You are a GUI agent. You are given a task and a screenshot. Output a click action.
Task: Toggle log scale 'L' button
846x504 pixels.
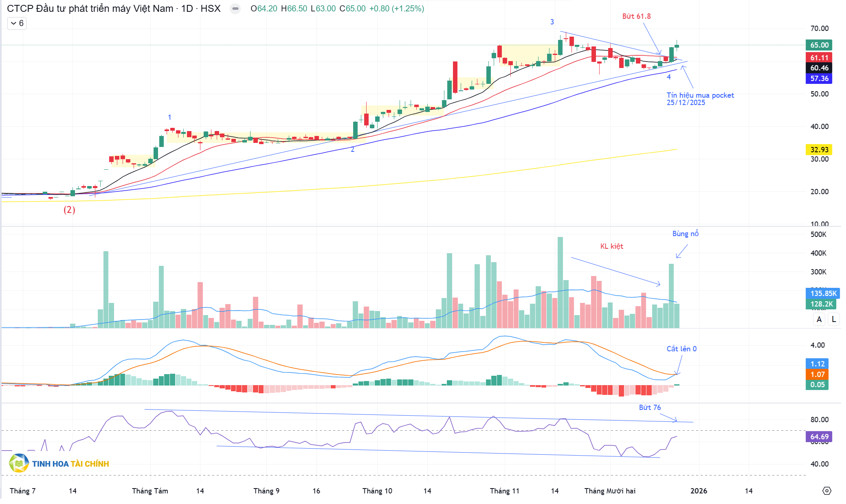click(x=834, y=319)
